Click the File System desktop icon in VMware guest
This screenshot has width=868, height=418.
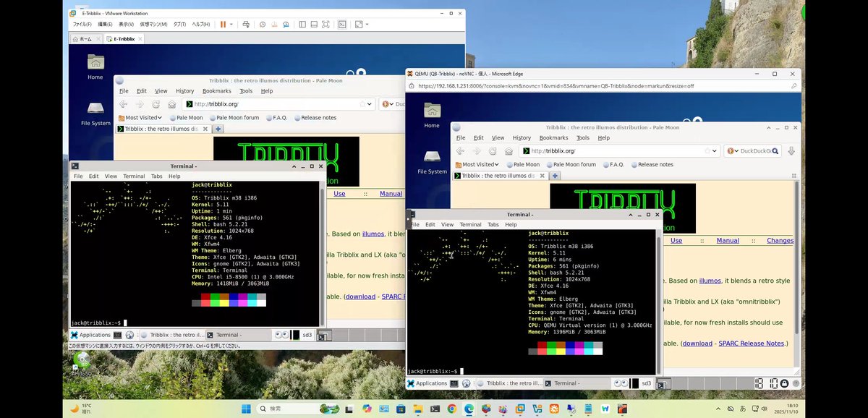tap(95, 114)
